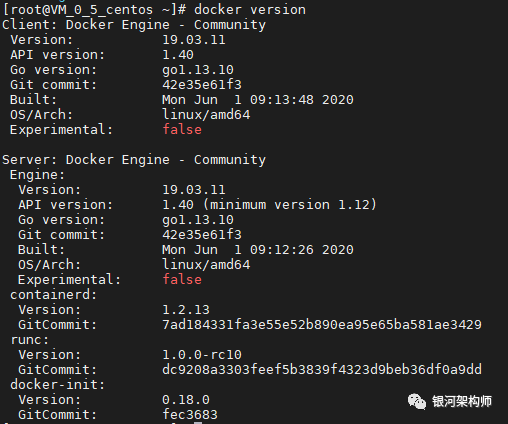Click '1.40 (minimum version 1.12)' text

(269, 205)
